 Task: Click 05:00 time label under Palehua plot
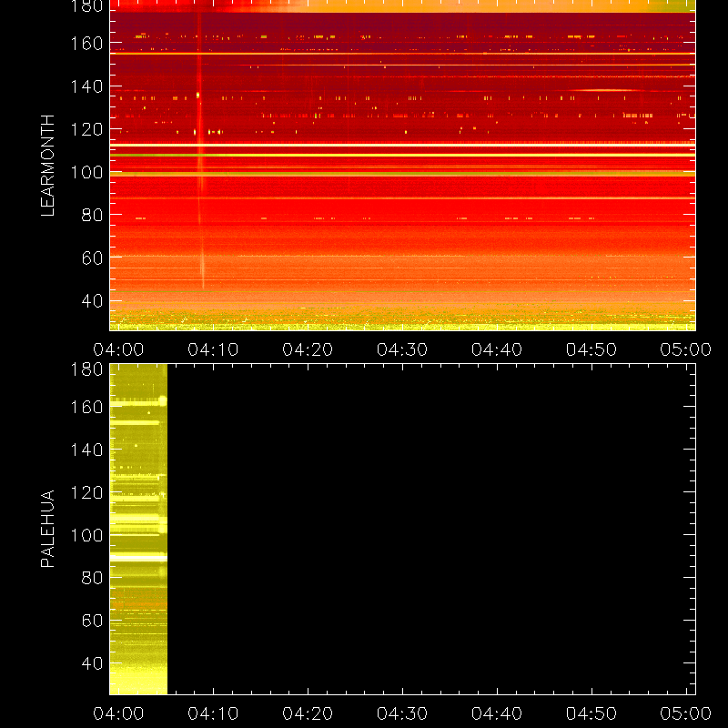coord(686,713)
